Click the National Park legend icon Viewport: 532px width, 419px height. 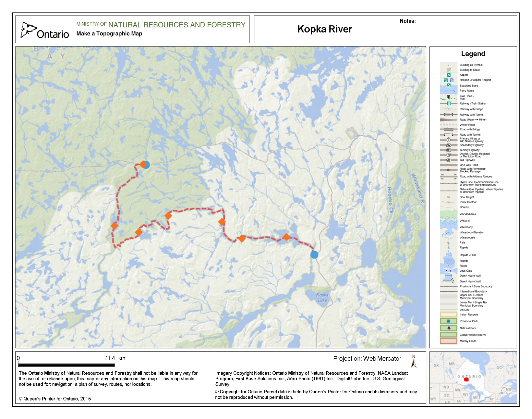(x=448, y=328)
